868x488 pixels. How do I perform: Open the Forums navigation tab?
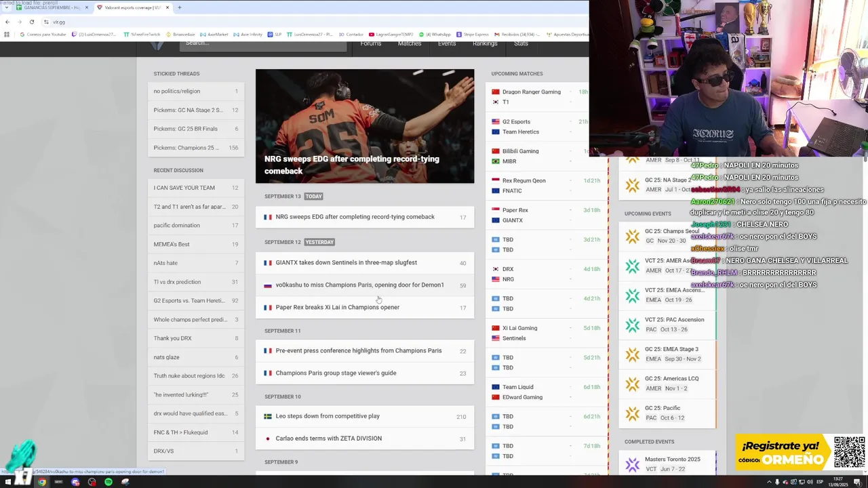point(371,43)
